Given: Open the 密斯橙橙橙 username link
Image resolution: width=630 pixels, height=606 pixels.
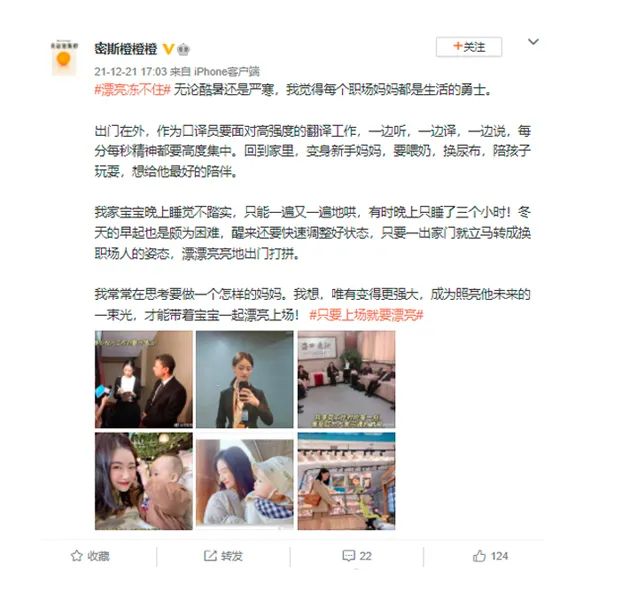Looking at the screenshot, I should point(126,49).
